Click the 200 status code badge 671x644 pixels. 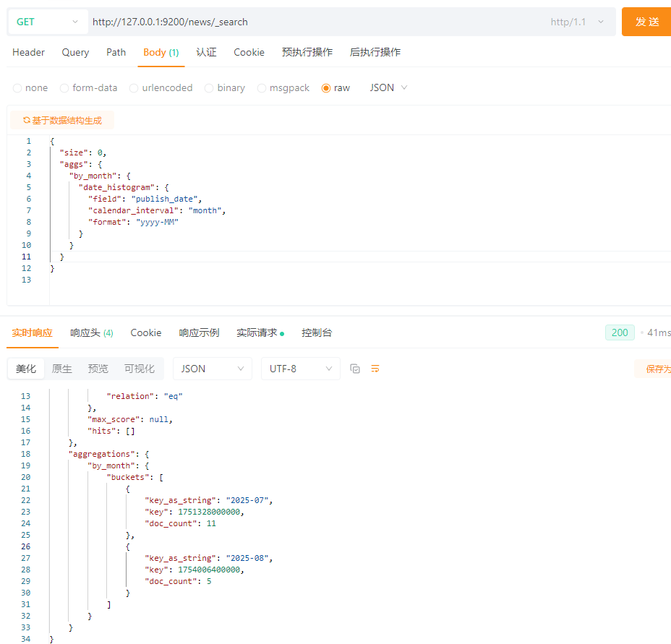(x=620, y=332)
